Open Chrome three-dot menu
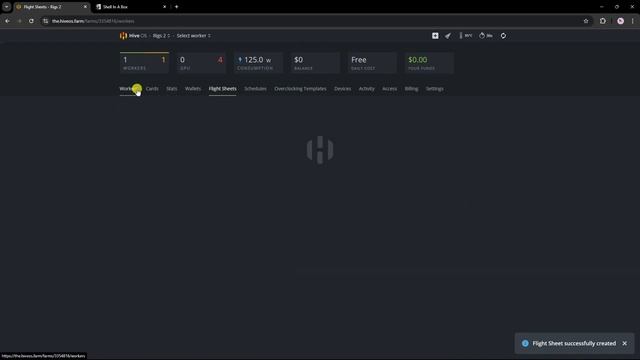The height and width of the screenshot is (360, 640). click(633, 21)
